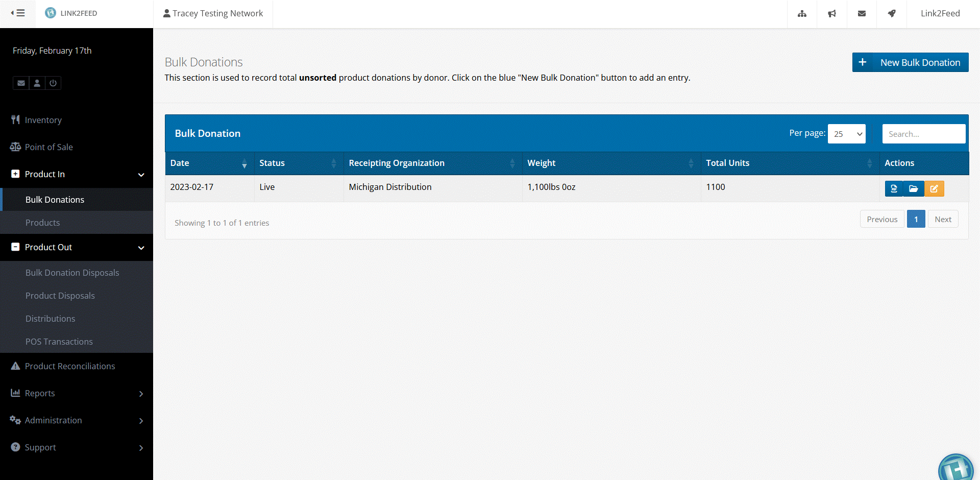
Task: Click the sidebar envelope messages icon
Action: click(x=21, y=83)
